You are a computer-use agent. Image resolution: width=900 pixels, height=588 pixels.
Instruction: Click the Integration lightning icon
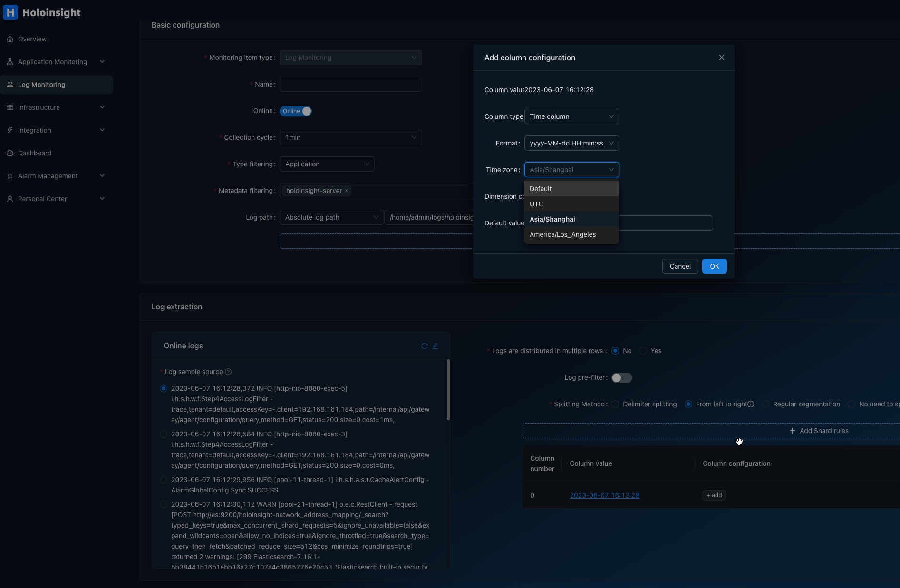point(10,130)
